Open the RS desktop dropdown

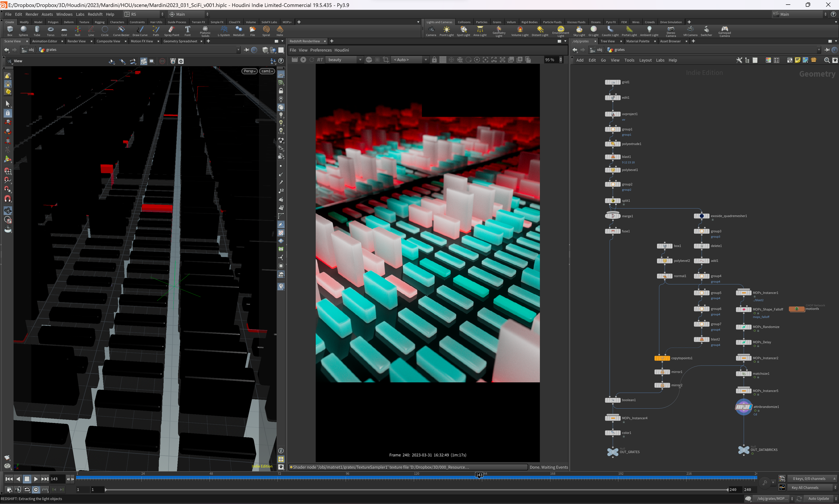tap(144, 14)
